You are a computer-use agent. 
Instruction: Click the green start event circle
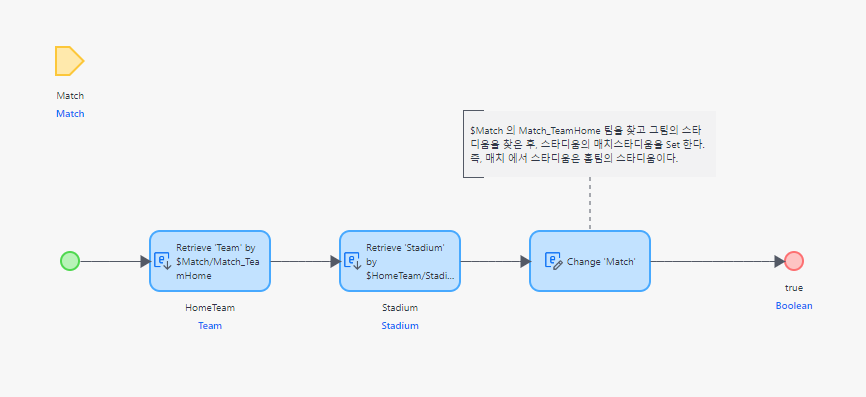coord(70,261)
